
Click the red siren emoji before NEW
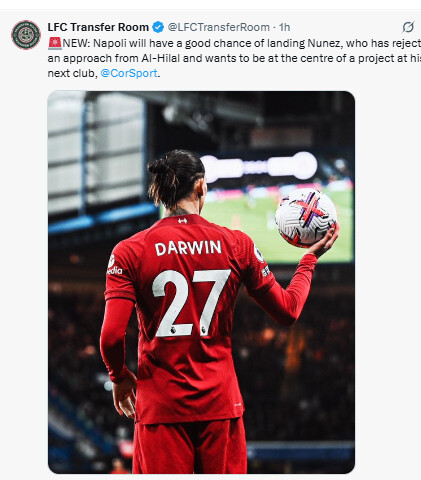click(55, 43)
